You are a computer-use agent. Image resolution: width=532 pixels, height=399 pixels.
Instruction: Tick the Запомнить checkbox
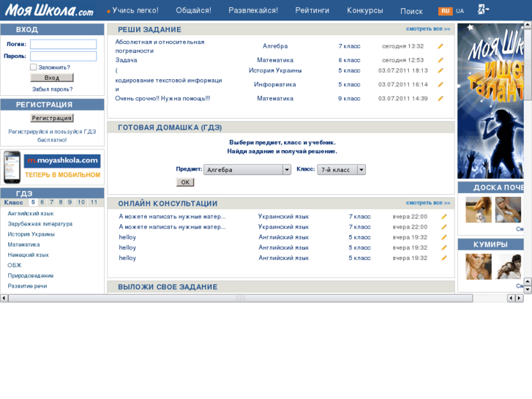pyautogui.click(x=33, y=67)
